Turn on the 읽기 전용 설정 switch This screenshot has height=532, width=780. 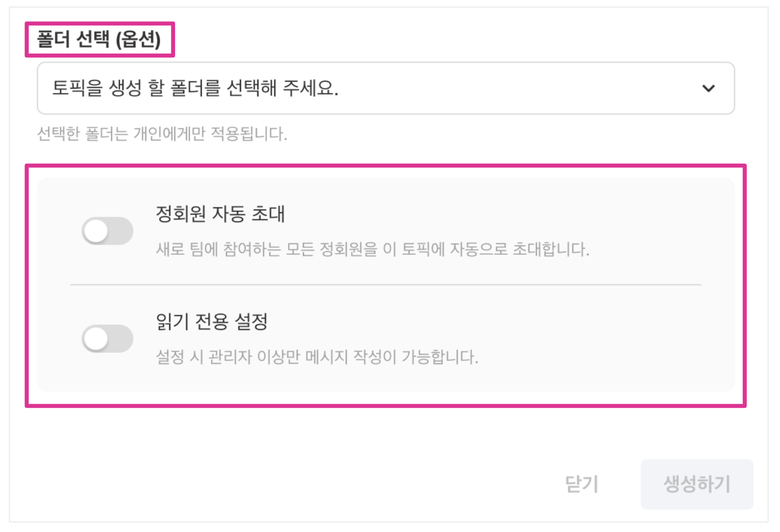click(x=107, y=339)
